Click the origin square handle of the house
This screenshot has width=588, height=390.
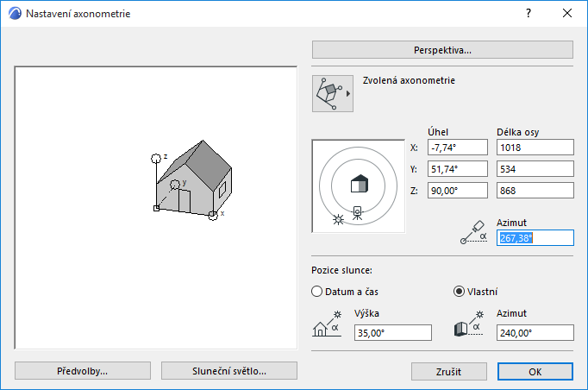point(156,208)
